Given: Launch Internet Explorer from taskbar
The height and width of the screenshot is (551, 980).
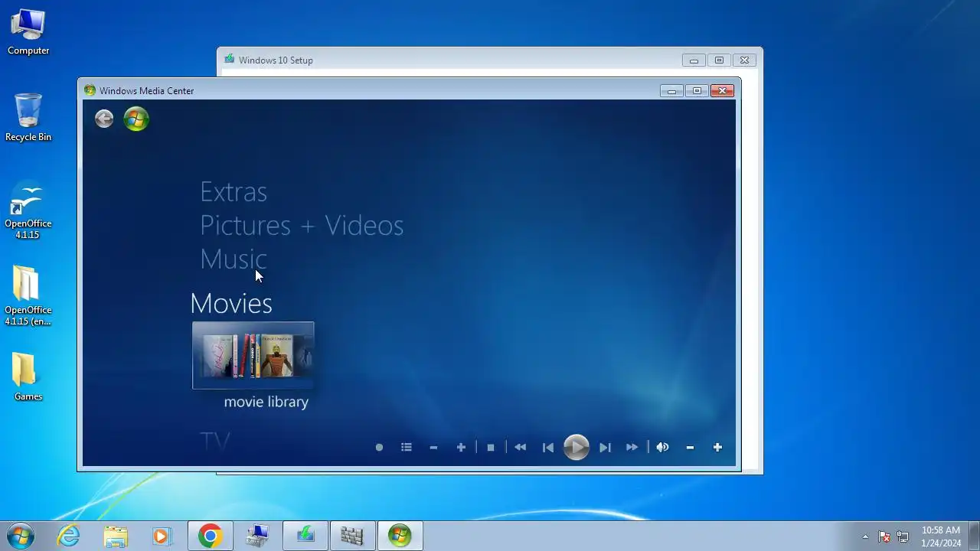Looking at the screenshot, I should [69, 536].
